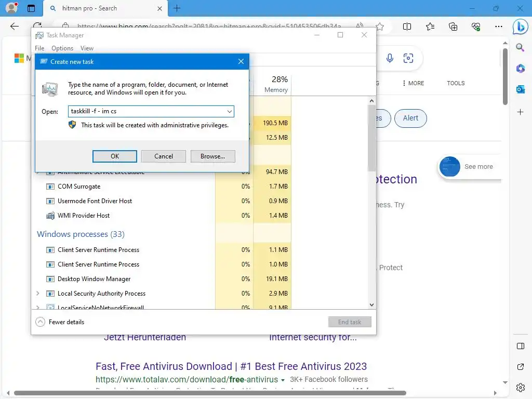Click the Windows processes (33) group header
The width and height of the screenshot is (532, 399).
[x=81, y=234]
